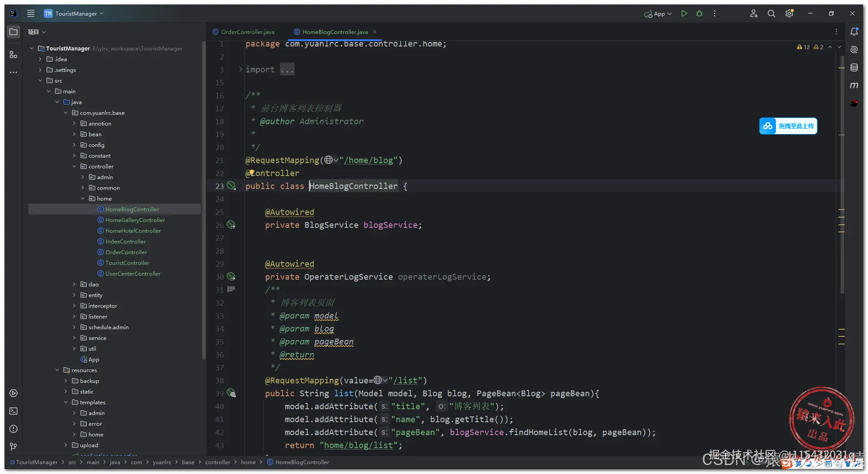This screenshot has height=474, width=868.
Task: Debug the App configuration
Action: [699, 13]
